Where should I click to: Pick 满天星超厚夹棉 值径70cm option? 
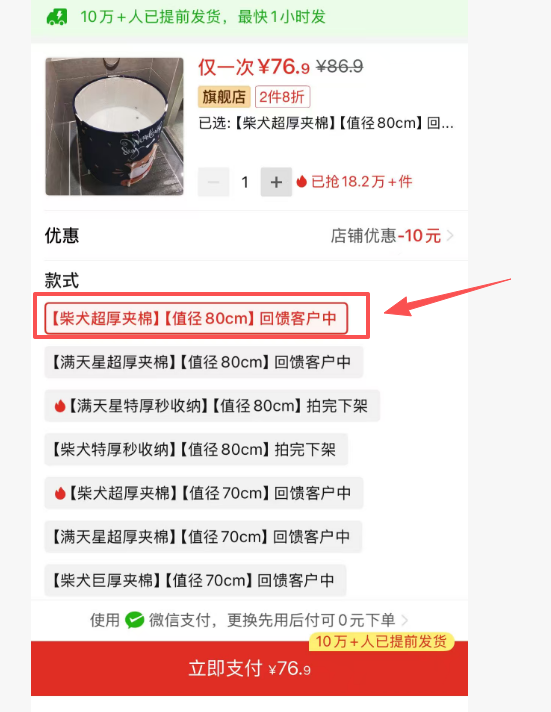point(203,537)
